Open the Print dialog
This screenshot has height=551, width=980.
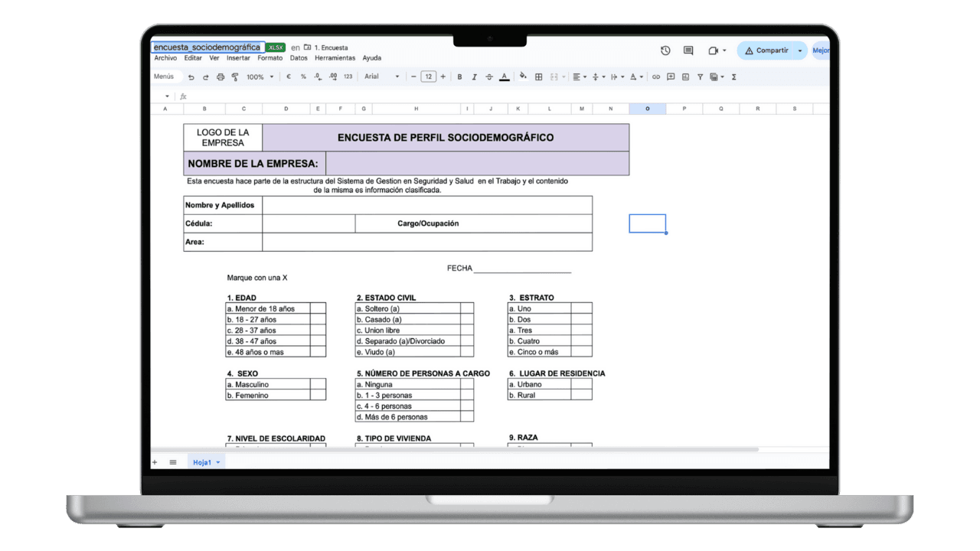(220, 77)
